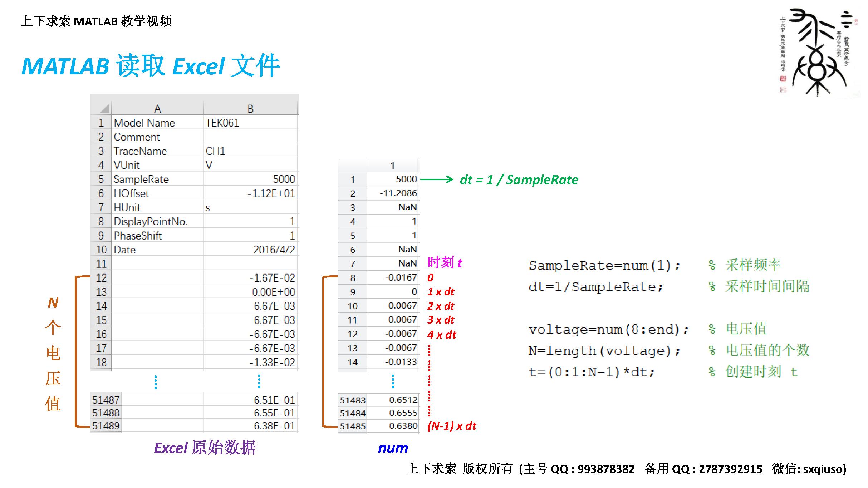The width and height of the screenshot is (868, 488).
Task: Select column header B
Action: click(250, 107)
